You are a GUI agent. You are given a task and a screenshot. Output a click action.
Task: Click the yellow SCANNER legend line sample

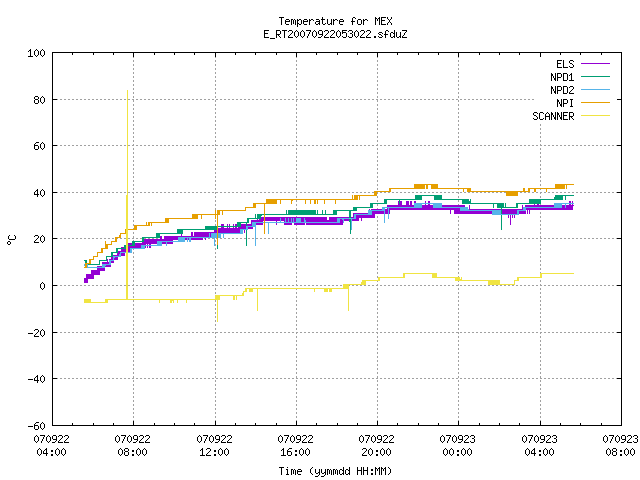tap(595, 116)
